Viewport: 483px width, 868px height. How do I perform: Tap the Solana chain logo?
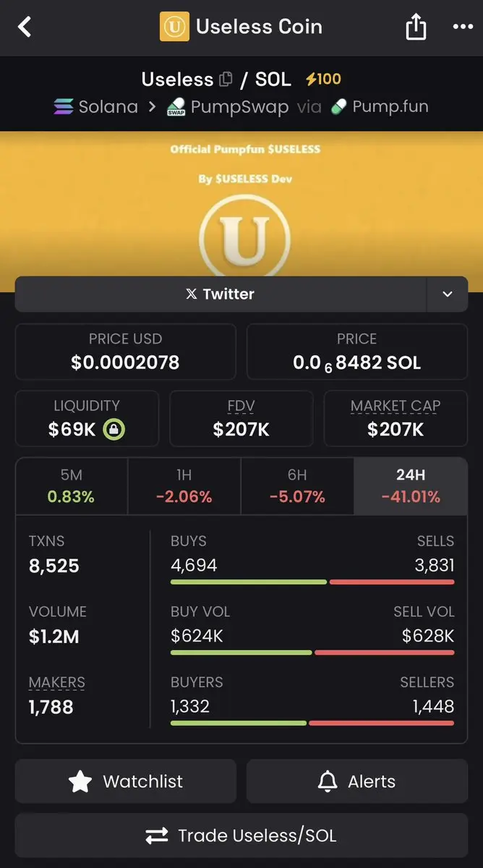click(64, 107)
